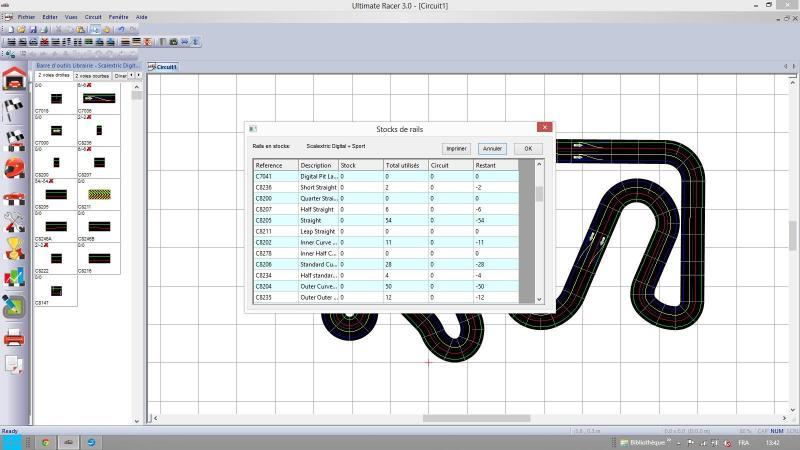Click the Imprimer button
The height and width of the screenshot is (450, 800).
tap(456, 148)
